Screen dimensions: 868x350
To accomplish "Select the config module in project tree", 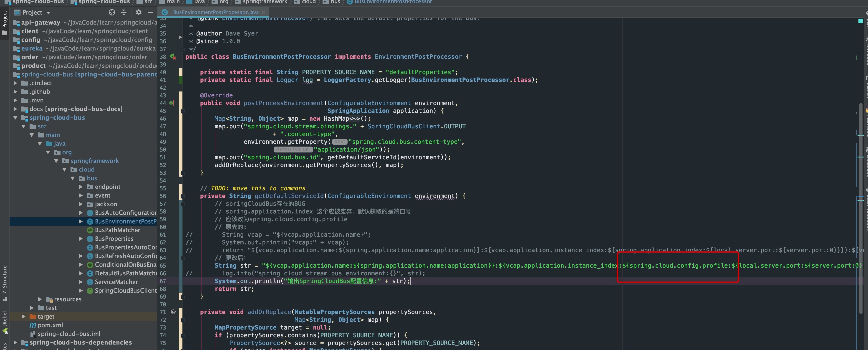I will click(x=31, y=40).
